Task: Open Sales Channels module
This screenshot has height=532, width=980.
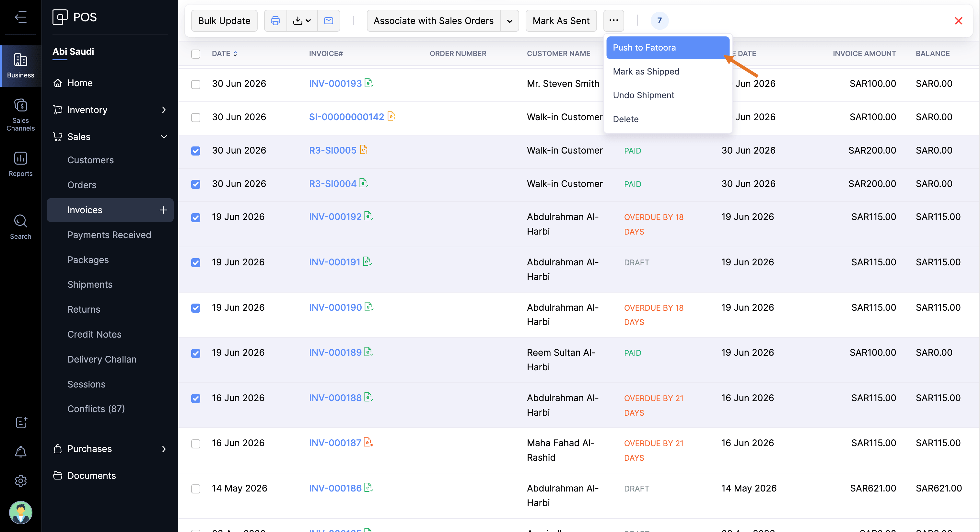Action: pyautogui.click(x=20, y=114)
